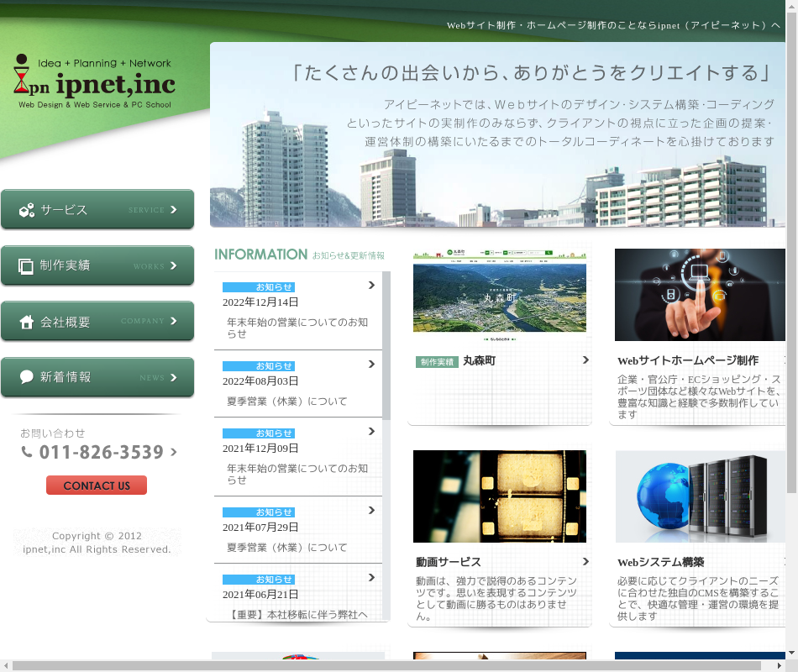Open the 年末年始の営業についてのお知らせ 2021 notice link

pyautogui.click(x=297, y=474)
